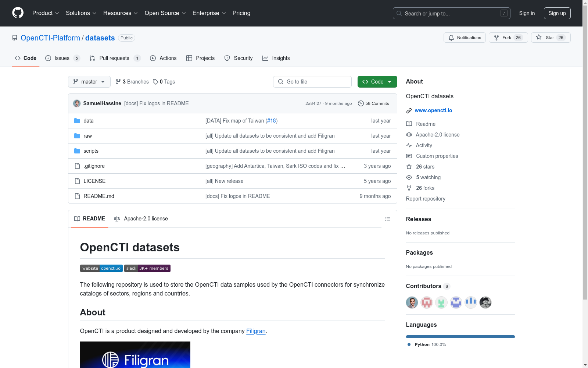Switch to the Issues tab

(x=62, y=58)
